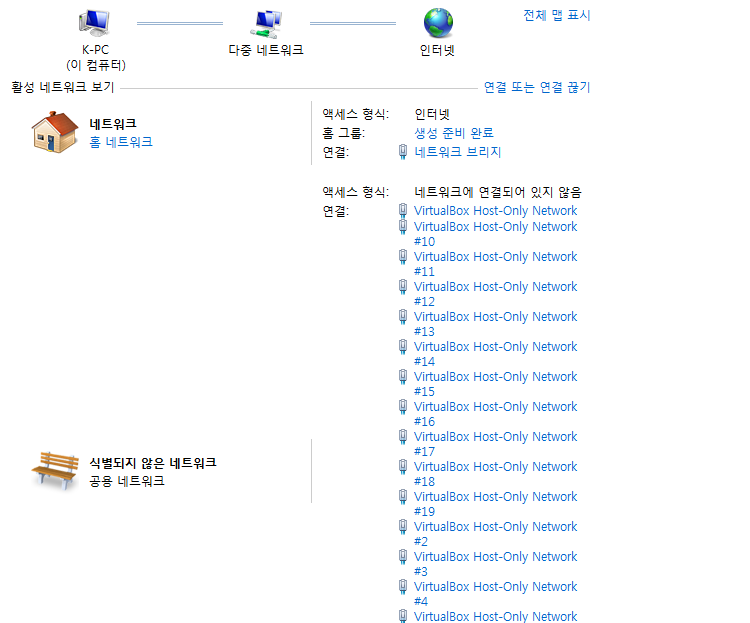Click the bench icon for 식별되지 않은 네트워크
Image resolution: width=750 pixels, height=623 pixels.
(55, 470)
